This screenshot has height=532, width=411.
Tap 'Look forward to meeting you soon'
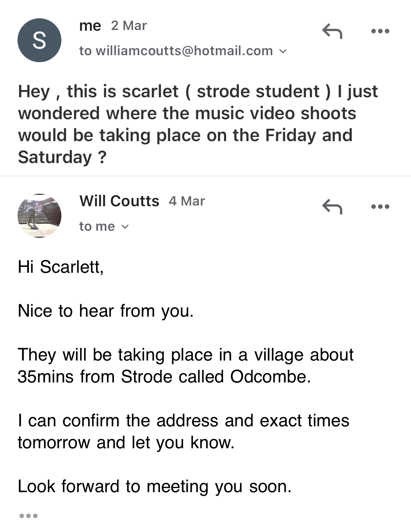click(x=155, y=487)
